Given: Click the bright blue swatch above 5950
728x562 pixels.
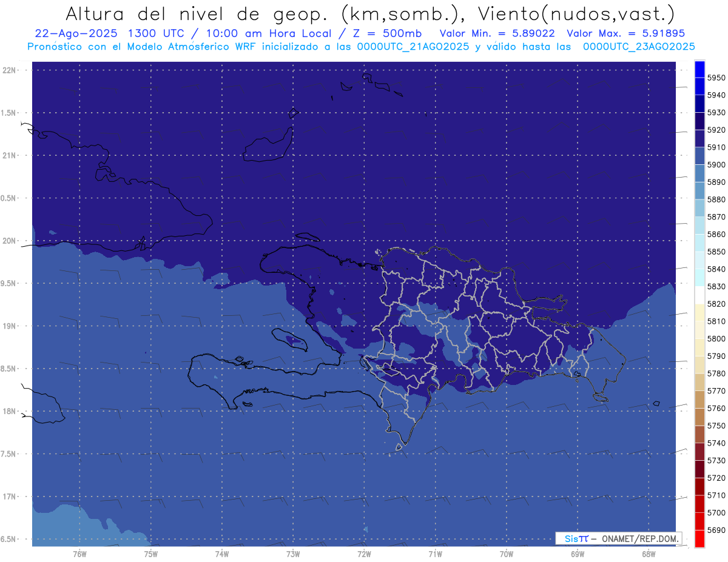Looking at the screenshot, I should coord(699,69).
